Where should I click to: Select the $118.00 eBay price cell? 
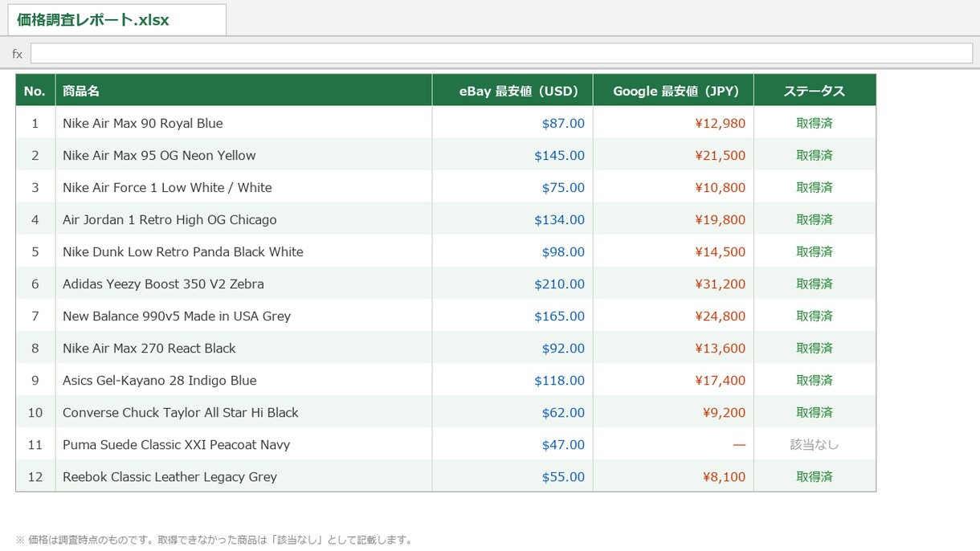(x=512, y=380)
